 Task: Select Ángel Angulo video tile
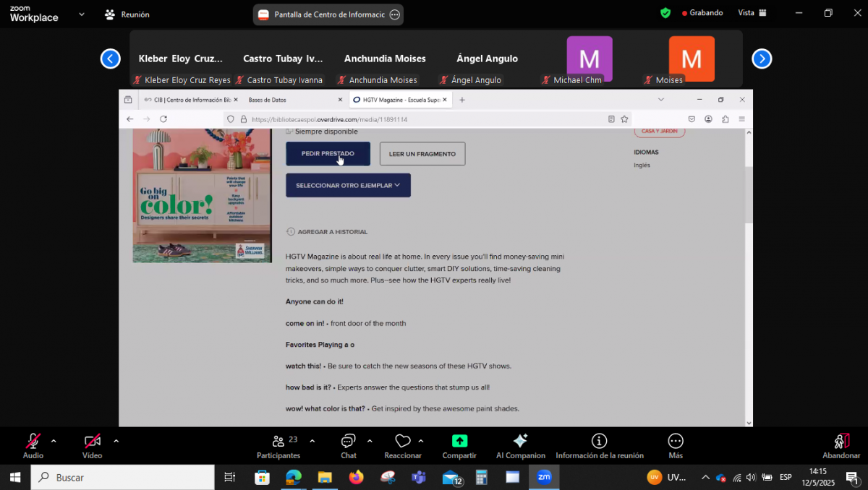pos(487,59)
